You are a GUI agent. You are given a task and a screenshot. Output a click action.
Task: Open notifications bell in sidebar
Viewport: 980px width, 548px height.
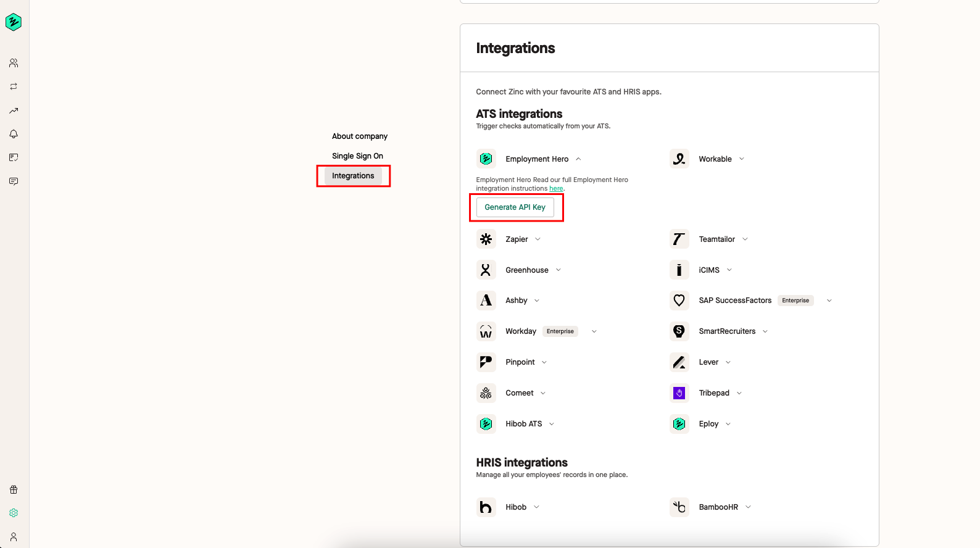[14, 134]
